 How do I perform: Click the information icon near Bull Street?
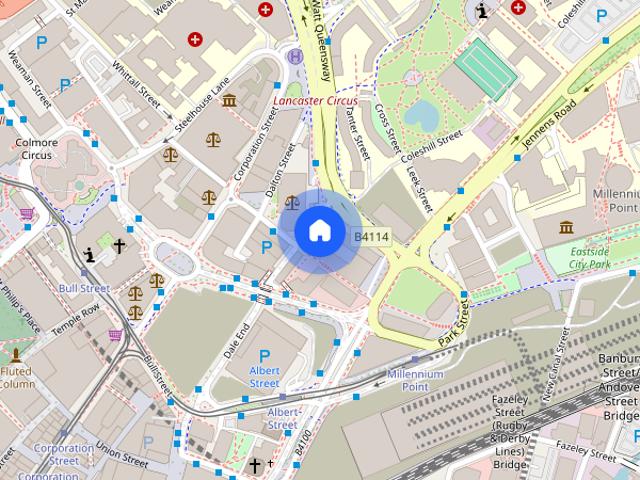pos(89,255)
